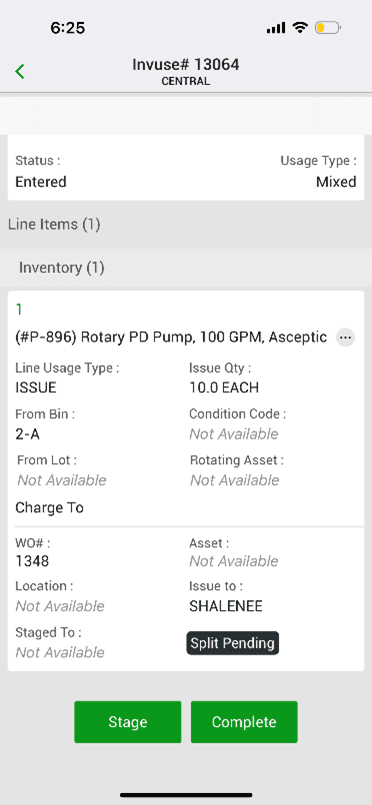Image resolution: width=372 pixels, height=805 pixels.
Task: Tap the green back arrow
Action: pos(20,71)
